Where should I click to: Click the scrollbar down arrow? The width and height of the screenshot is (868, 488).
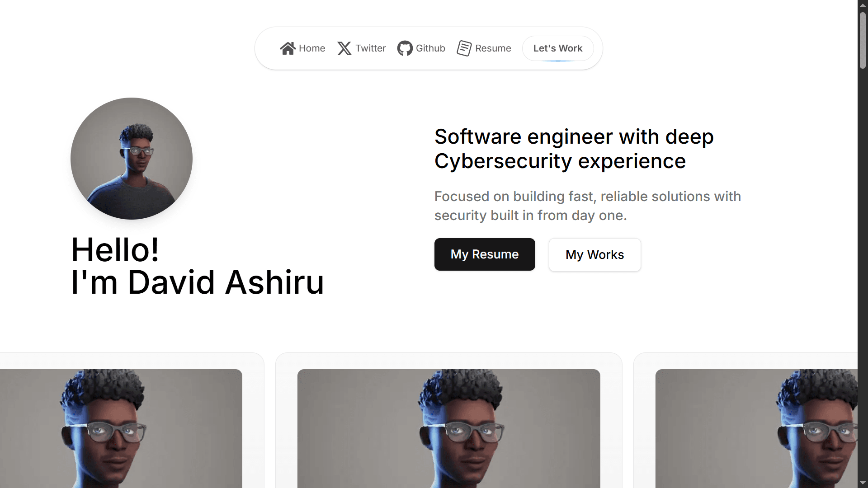[x=863, y=483]
